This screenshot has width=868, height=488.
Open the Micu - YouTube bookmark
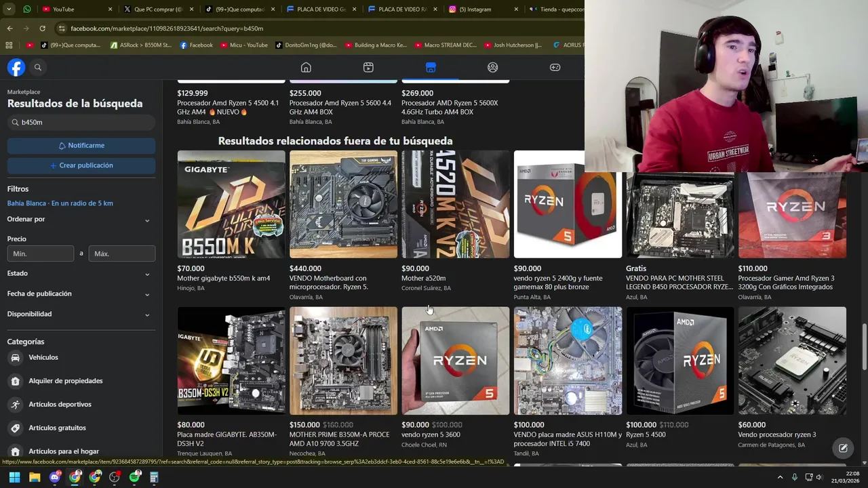pyautogui.click(x=243, y=45)
